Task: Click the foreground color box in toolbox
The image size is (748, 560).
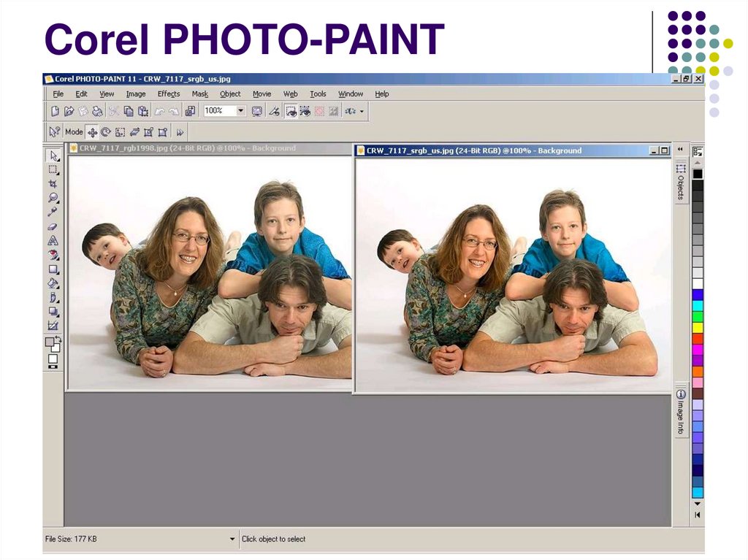Action: pyautogui.click(x=50, y=342)
